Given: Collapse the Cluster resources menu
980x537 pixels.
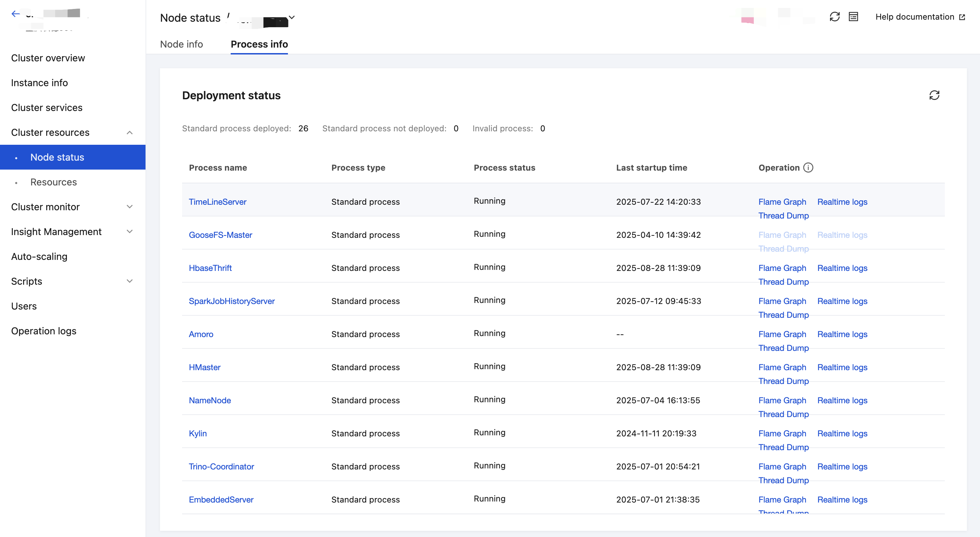Looking at the screenshot, I should coord(129,132).
